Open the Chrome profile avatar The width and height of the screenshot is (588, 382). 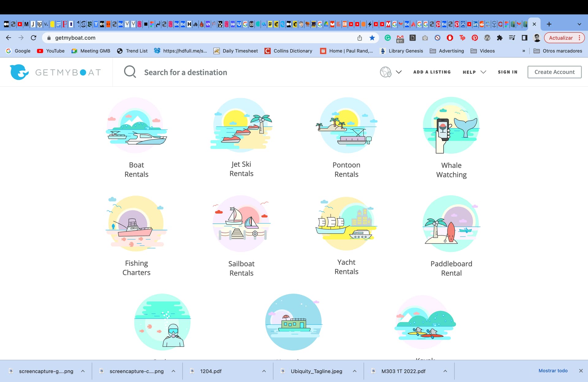pyautogui.click(x=537, y=38)
